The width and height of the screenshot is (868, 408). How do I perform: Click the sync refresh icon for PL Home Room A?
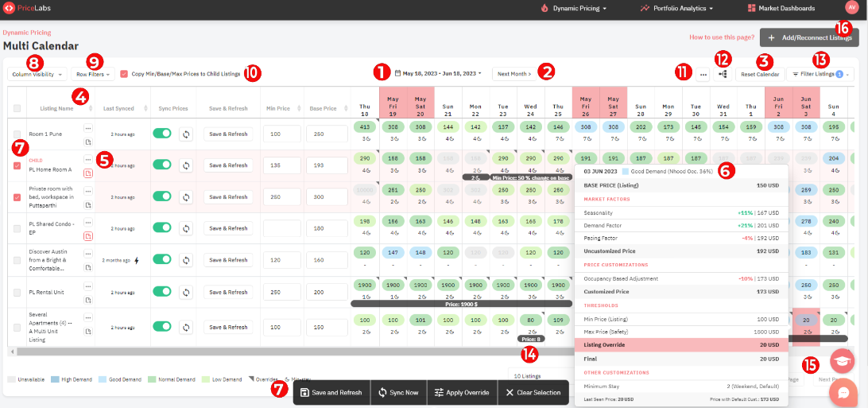click(x=186, y=165)
